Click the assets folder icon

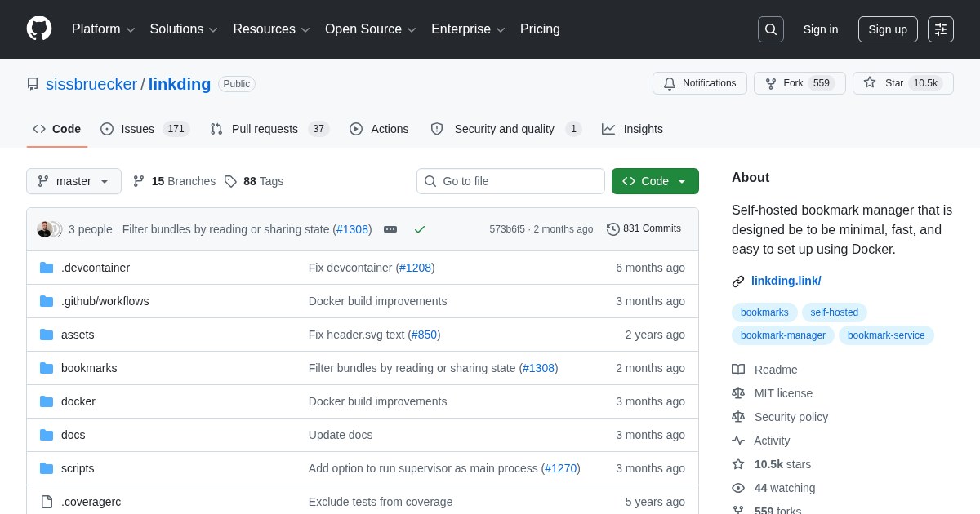pyautogui.click(x=47, y=335)
